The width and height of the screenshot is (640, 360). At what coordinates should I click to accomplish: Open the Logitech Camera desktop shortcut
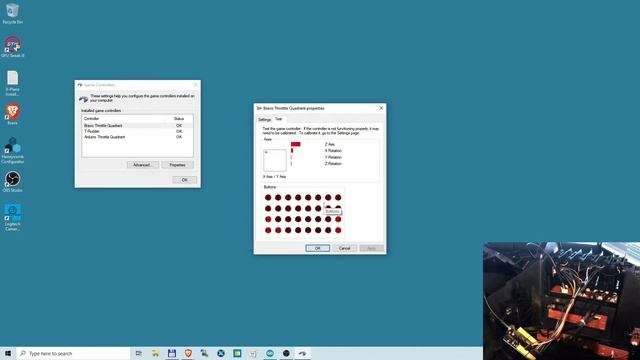(x=12, y=218)
